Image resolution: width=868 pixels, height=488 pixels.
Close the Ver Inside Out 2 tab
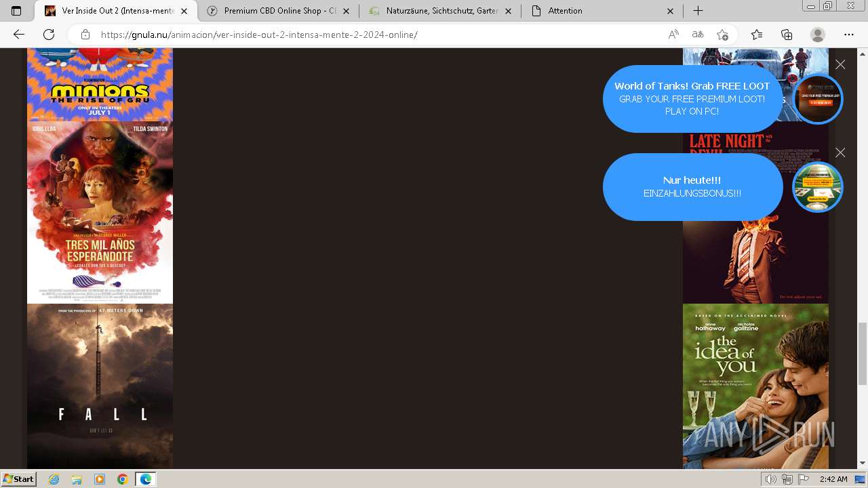pos(184,11)
